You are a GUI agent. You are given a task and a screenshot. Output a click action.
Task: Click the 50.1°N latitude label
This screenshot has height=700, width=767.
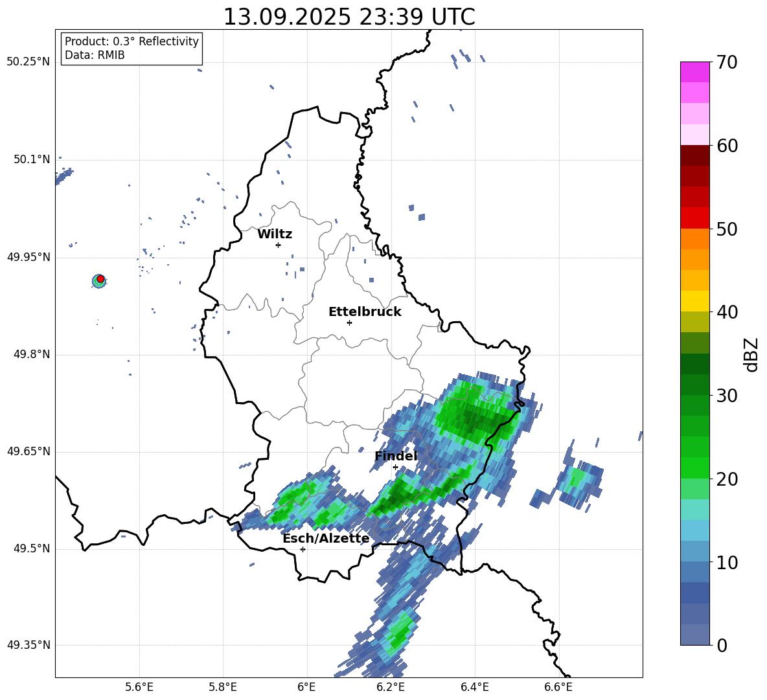32,160
